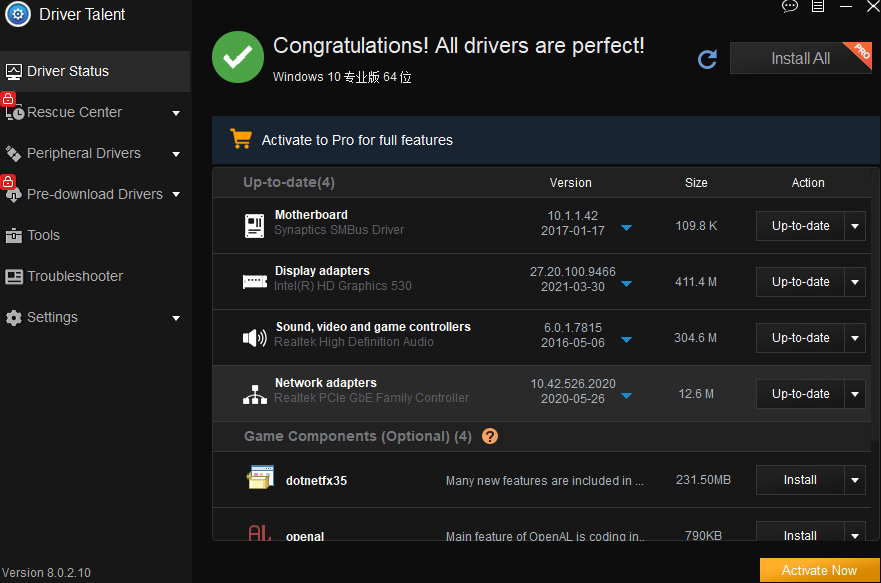Open the menu list icon in title bar
Viewport: 881px width, 583px height.
tap(818, 6)
